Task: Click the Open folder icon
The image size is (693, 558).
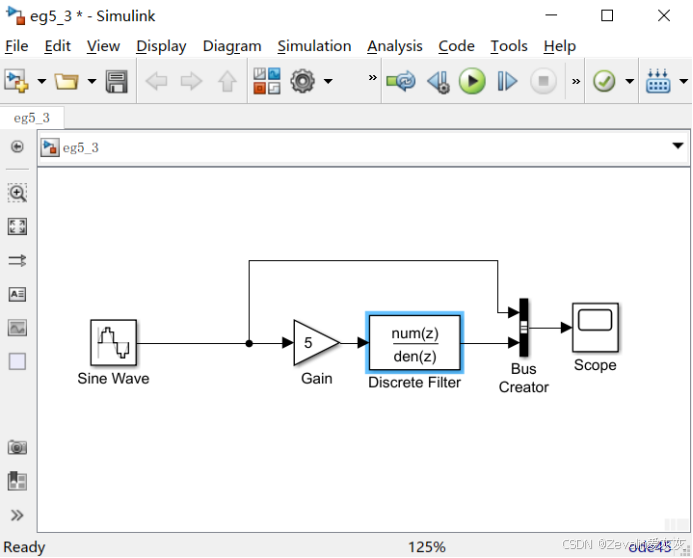Action: pos(67,81)
